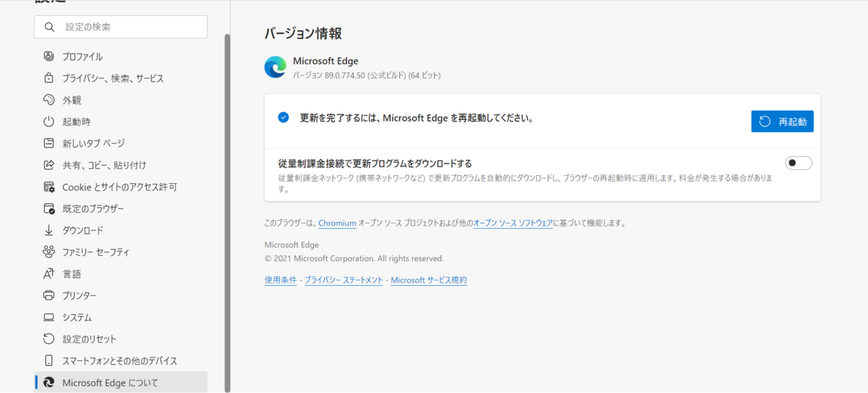Image resolution: width=868 pixels, height=393 pixels.
Task: Click the restart-to-finish-update message text
Action: (417, 118)
